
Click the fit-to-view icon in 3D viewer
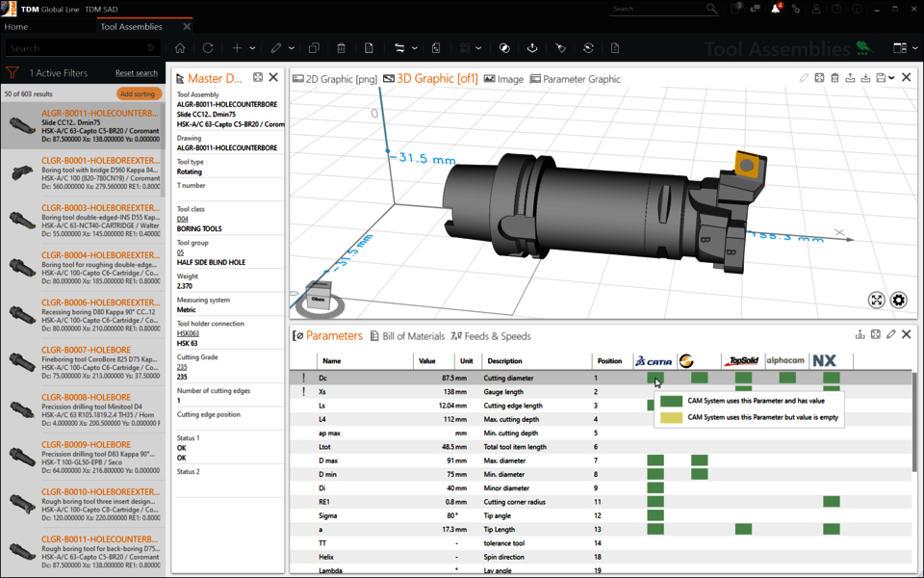[x=877, y=301]
